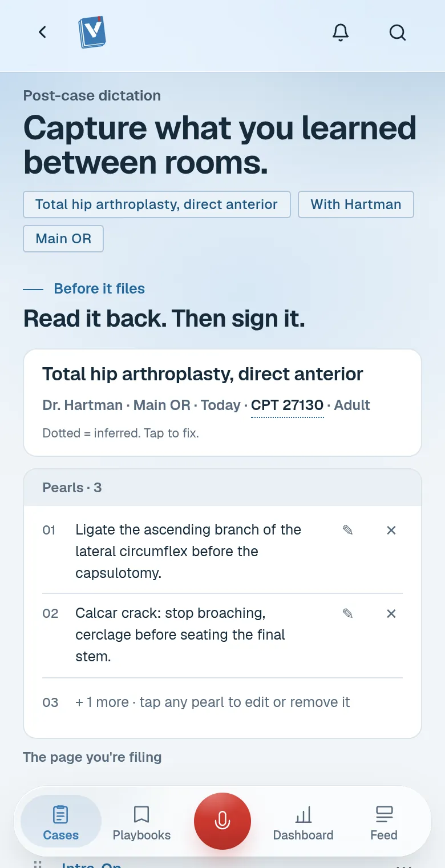445x868 pixels.
Task: Delete pearl 02 about Calcar crack
Action: (391, 613)
